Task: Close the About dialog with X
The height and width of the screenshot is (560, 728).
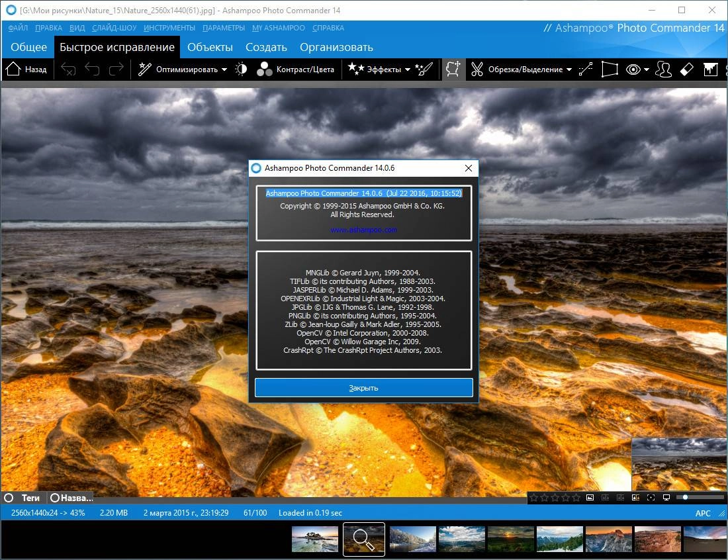Action: [x=469, y=168]
